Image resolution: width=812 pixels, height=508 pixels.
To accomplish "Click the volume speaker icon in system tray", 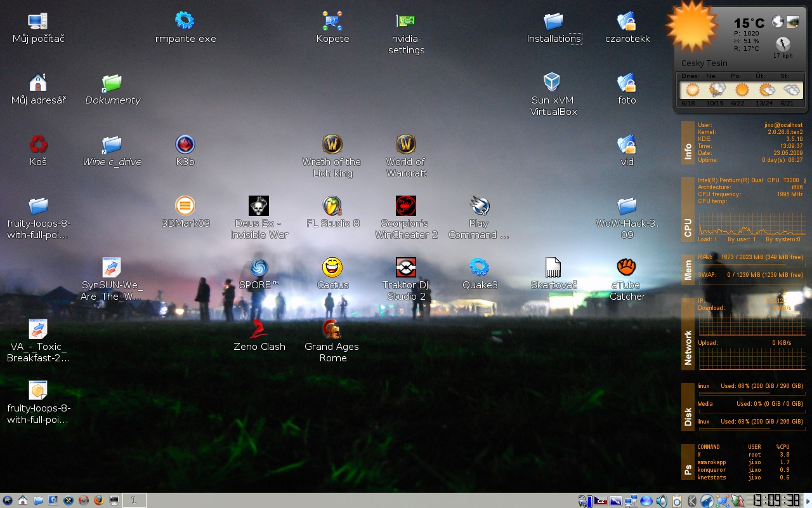I will [662, 501].
